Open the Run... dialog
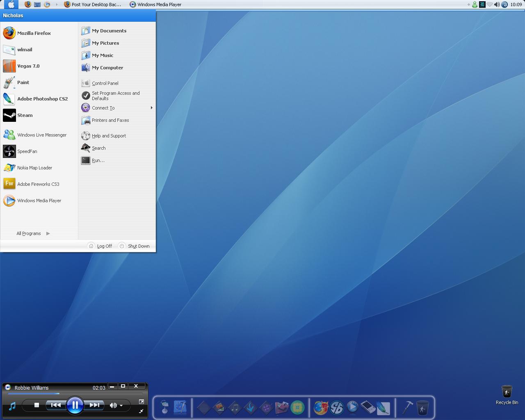Image resolution: width=525 pixels, height=420 pixels. (x=117, y=160)
